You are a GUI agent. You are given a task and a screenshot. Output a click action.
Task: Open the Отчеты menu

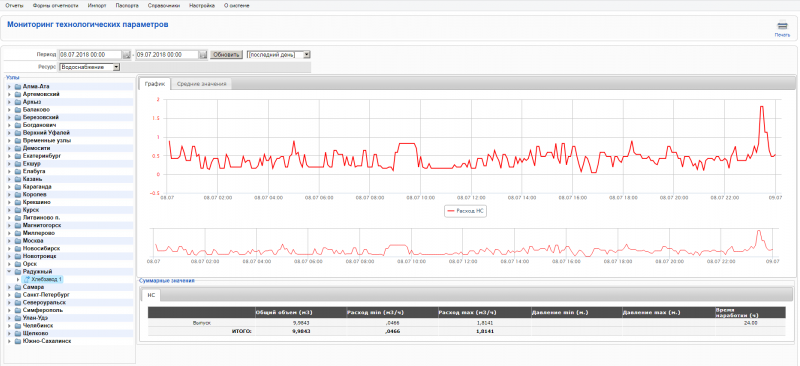(x=14, y=6)
